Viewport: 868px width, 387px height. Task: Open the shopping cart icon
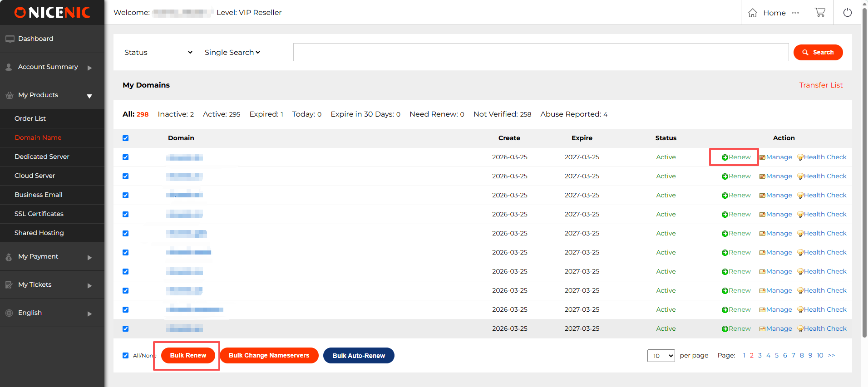[x=820, y=12]
